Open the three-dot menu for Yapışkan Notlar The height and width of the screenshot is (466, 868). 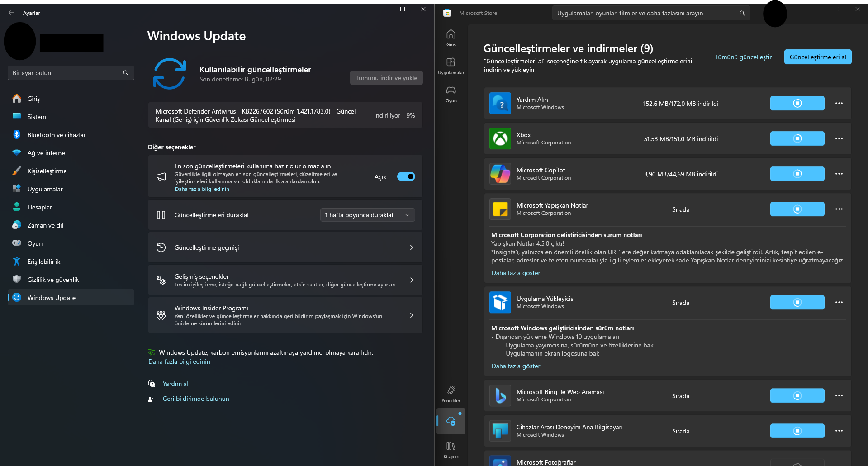[839, 209]
